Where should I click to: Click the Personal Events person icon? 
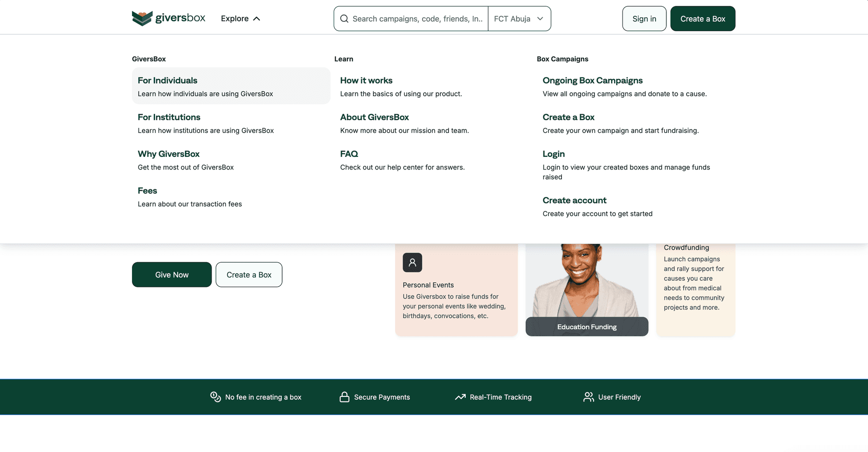point(412,263)
